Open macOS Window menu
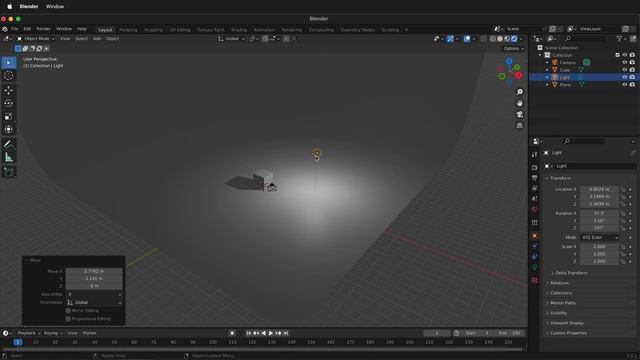640x360 pixels. 55,7
